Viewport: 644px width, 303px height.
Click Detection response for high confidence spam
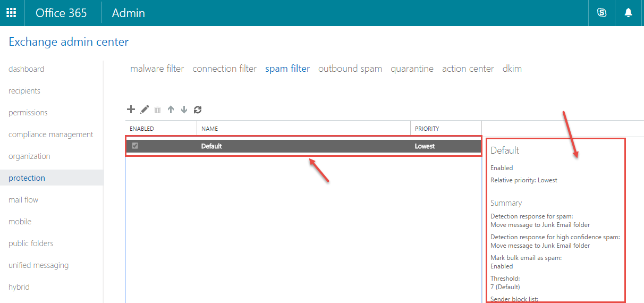tap(555, 237)
